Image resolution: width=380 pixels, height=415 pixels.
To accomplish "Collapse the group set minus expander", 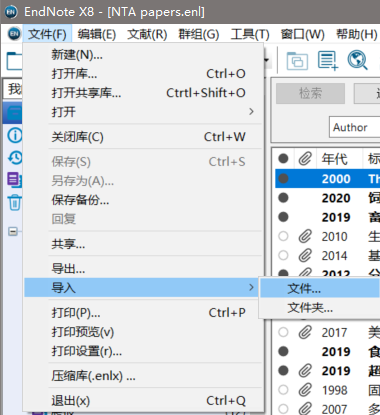I will point(13,231).
